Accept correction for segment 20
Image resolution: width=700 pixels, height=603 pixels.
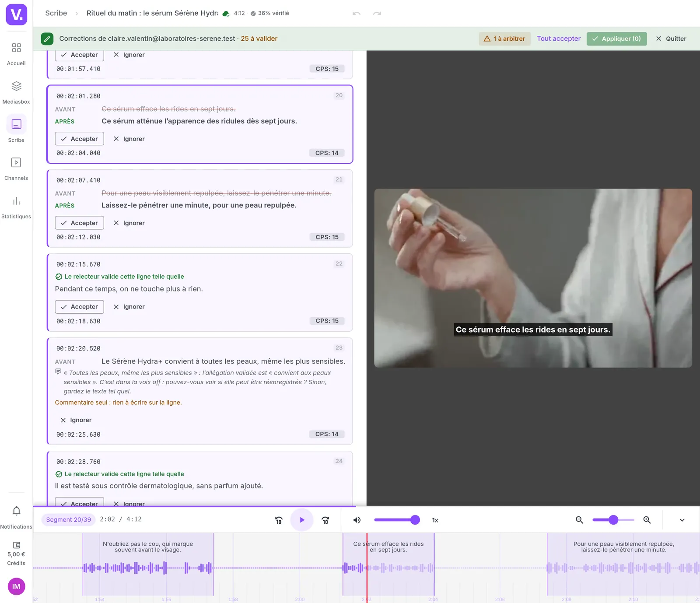coord(79,139)
